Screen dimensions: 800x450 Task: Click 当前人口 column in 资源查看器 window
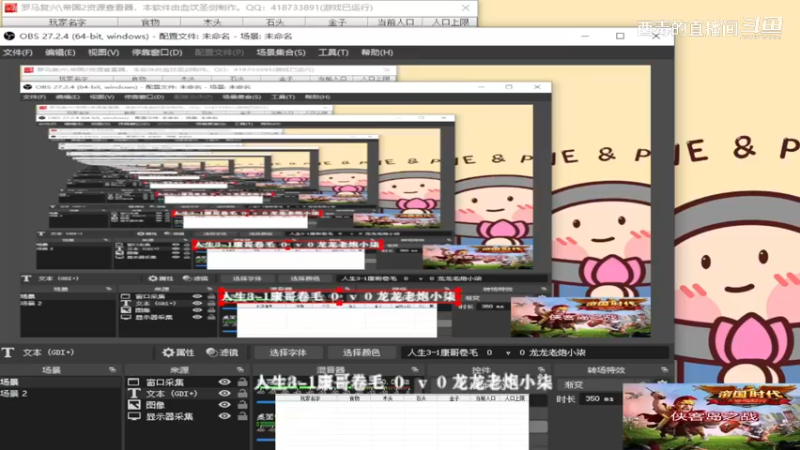coord(395,22)
